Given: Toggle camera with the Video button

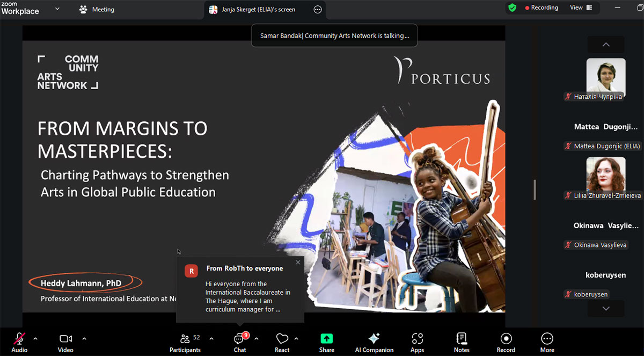Looking at the screenshot, I should coord(65,342).
